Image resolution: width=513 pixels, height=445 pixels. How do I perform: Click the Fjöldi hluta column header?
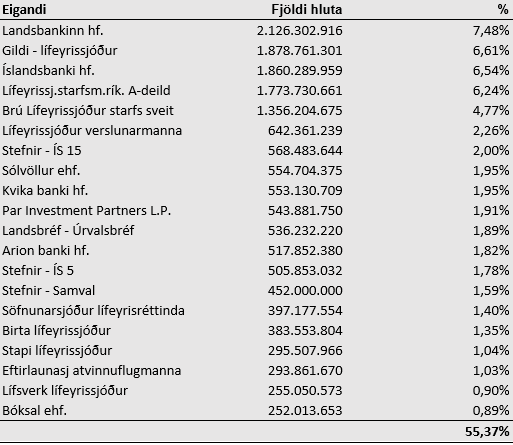[307, 10]
